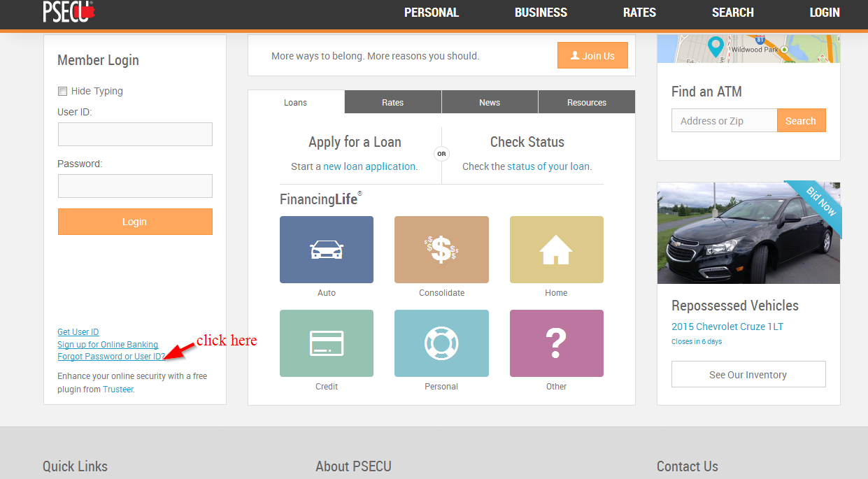Click See Our Inventory button

click(748, 374)
